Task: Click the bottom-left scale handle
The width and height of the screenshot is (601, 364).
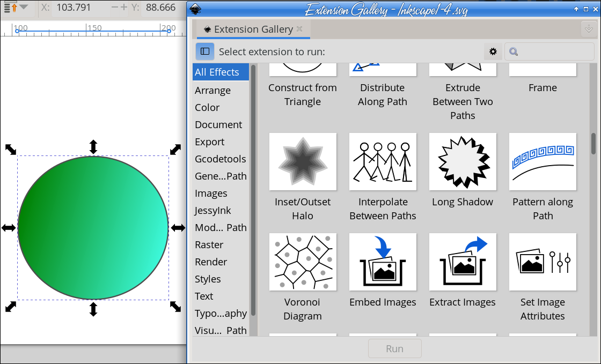Action: (x=11, y=307)
